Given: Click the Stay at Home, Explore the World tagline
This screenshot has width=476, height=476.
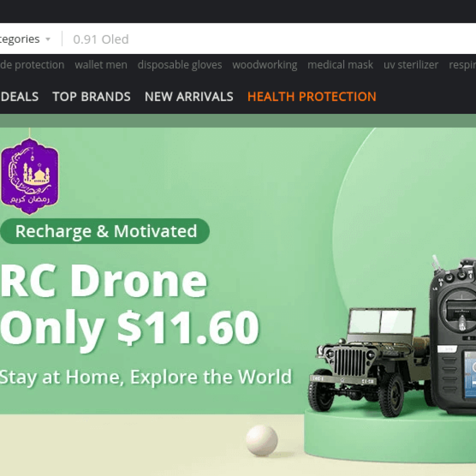Looking at the screenshot, I should coord(145,377).
